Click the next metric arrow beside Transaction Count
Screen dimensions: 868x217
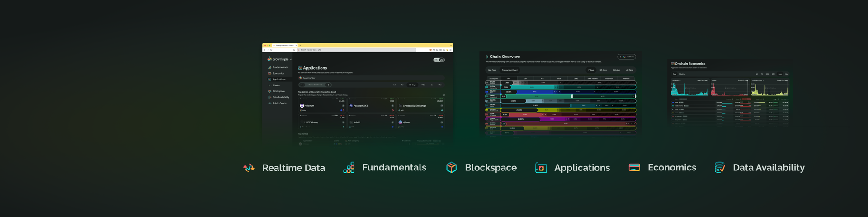coord(328,85)
